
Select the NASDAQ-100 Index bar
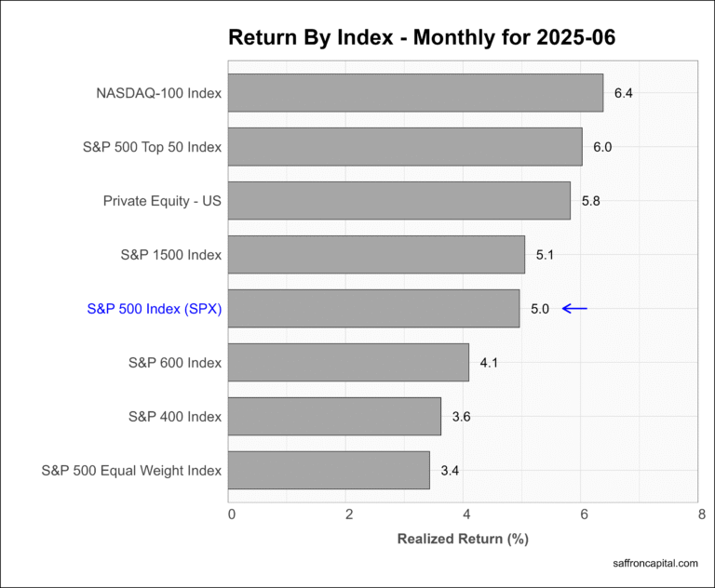tap(415, 93)
